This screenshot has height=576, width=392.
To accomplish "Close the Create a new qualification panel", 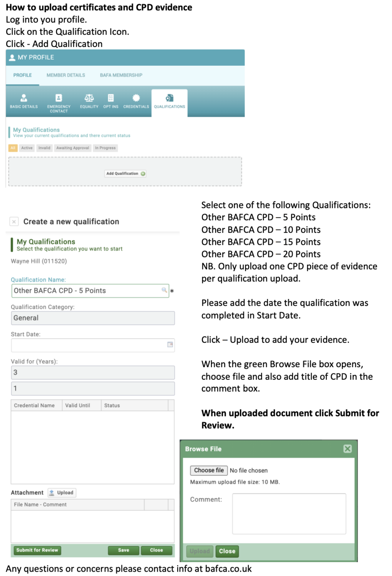I will coord(14,222).
